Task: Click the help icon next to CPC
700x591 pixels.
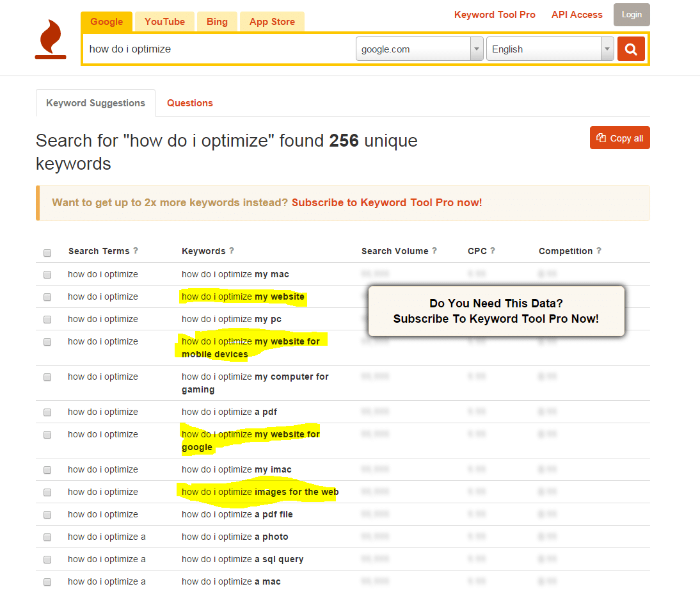Action: click(x=493, y=250)
